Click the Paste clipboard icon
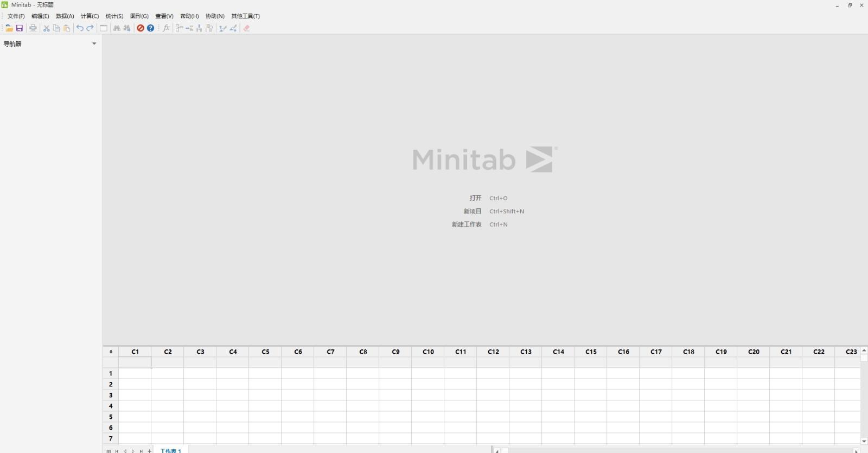Viewport: 868px width, 453px height. click(x=67, y=28)
